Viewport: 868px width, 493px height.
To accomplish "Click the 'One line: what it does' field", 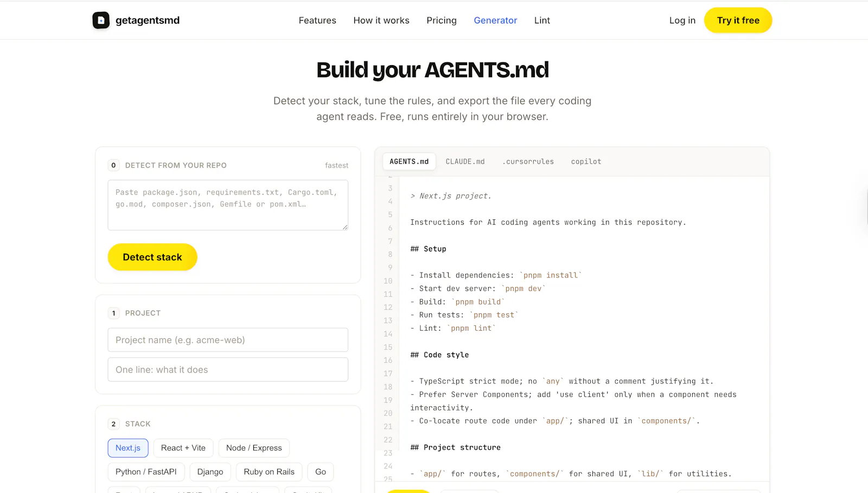I will coord(228,370).
